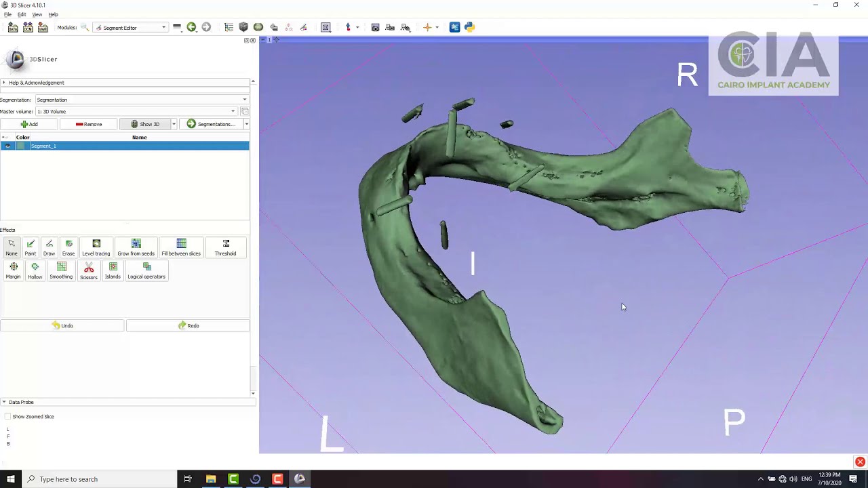Select the Draw effect tool
Viewport: 868px width, 488px height.
point(49,247)
